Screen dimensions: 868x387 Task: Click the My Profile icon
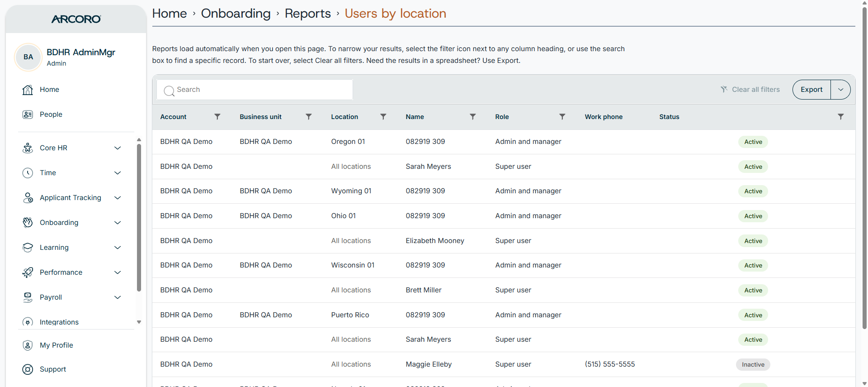click(x=28, y=345)
